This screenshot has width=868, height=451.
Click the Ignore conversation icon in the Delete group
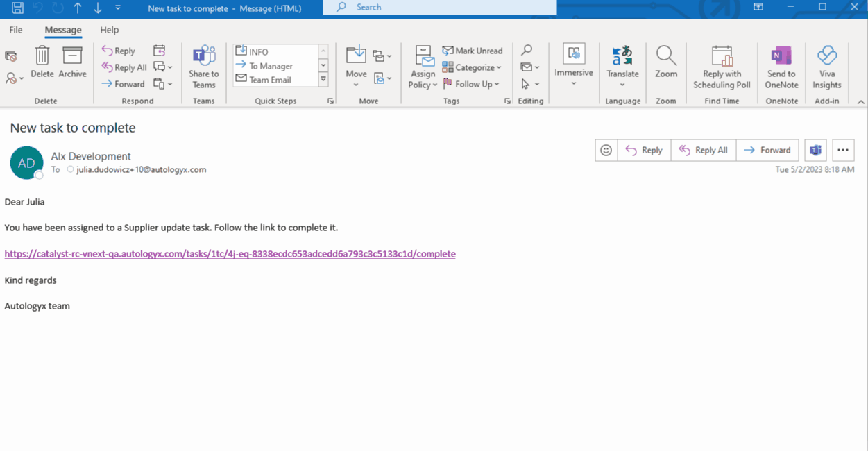tap(11, 57)
